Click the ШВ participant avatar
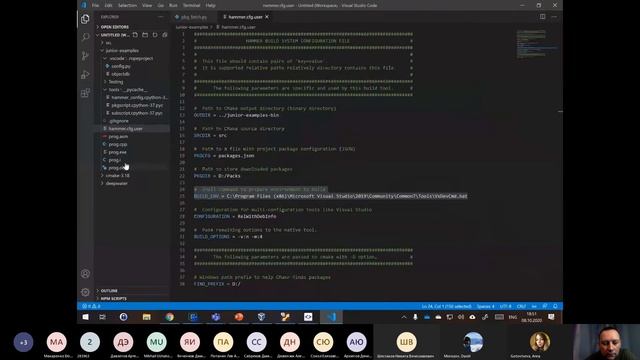 point(406,342)
